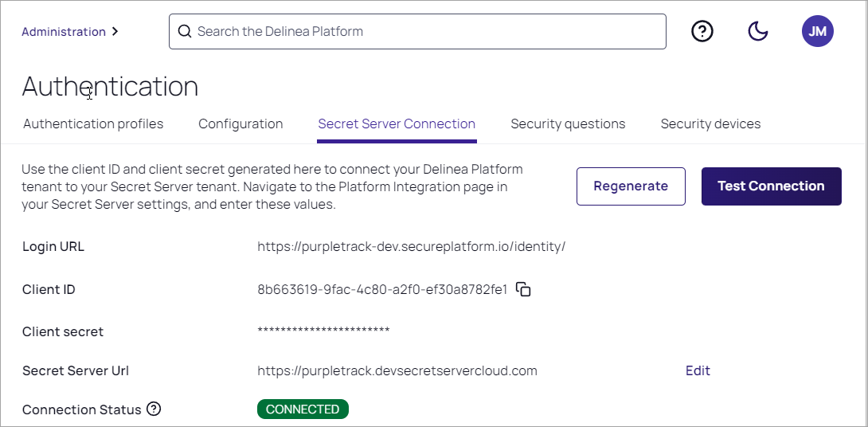The height and width of the screenshot is (427, 868).
Task: Open the Security devices tab
Action: pyautogui.click(x=710, y=124)
